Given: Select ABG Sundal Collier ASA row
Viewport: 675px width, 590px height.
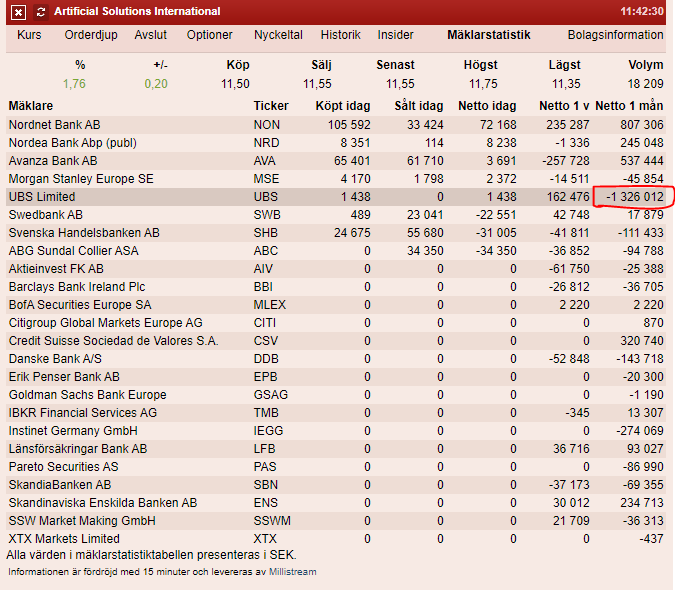Looking at the screenshot, I should [336, 251].
